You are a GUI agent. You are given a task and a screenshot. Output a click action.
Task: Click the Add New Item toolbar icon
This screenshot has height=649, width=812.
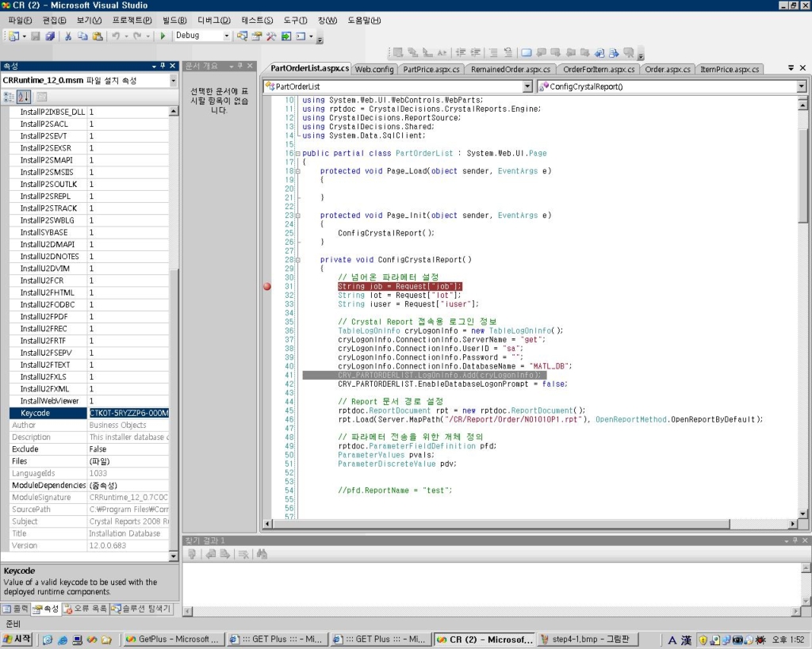coord(13,36)
